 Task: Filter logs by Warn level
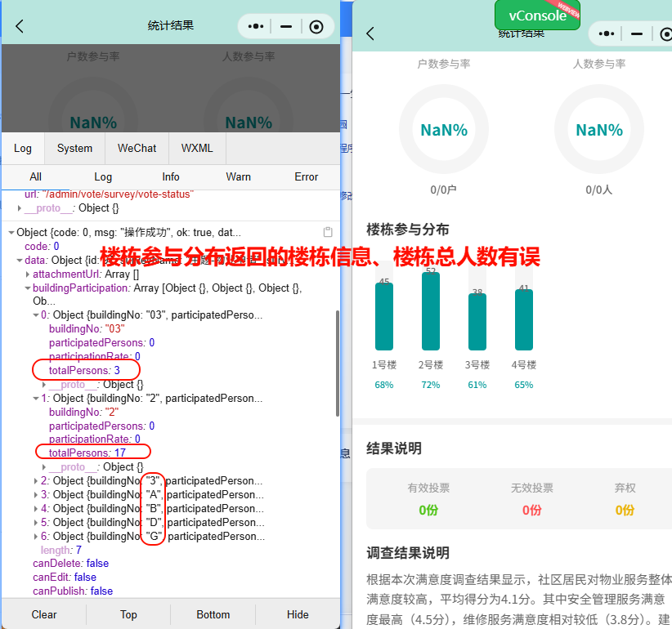(x=239, y=176)
